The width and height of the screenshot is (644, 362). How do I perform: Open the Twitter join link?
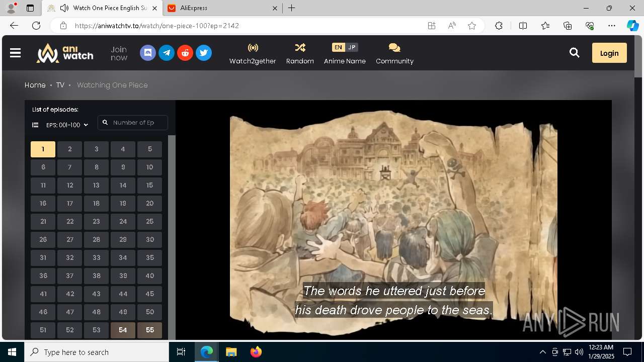[204, 53]
